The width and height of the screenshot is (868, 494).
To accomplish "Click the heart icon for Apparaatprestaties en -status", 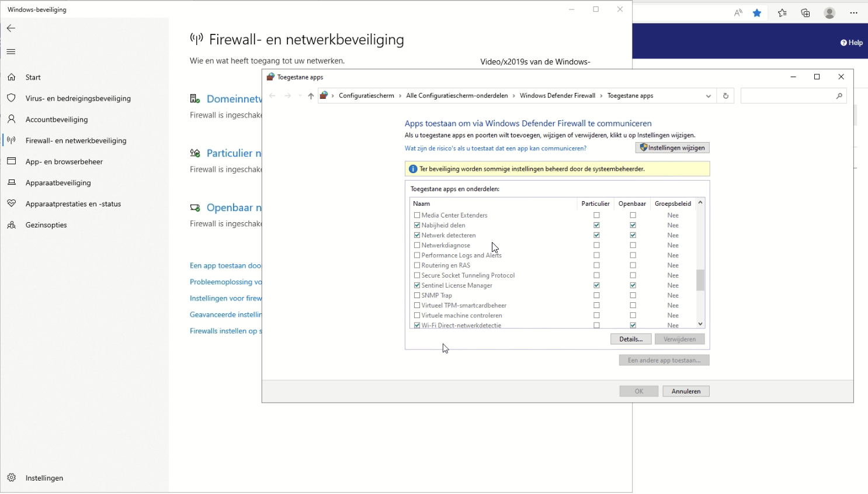I will pos(12,203).
